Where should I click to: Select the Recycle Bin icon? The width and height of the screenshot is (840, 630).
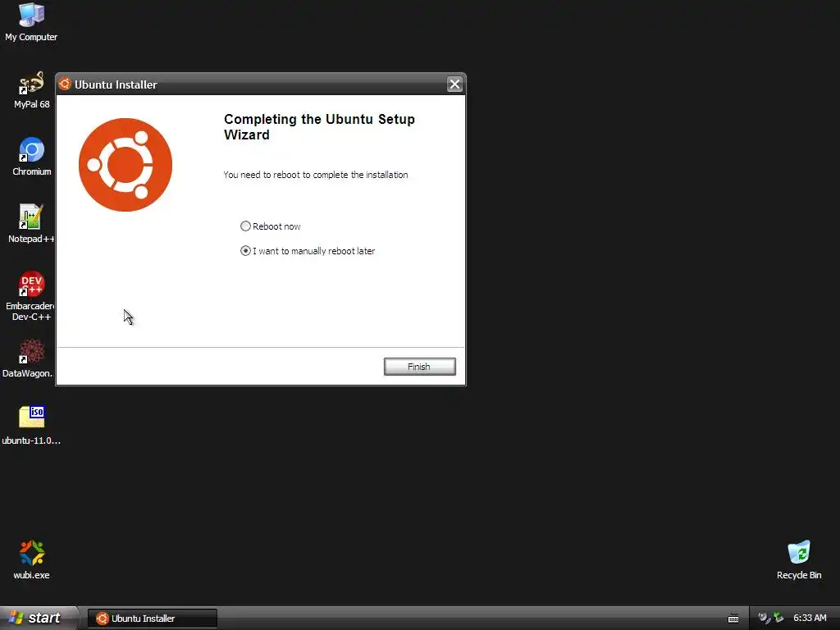799,559
